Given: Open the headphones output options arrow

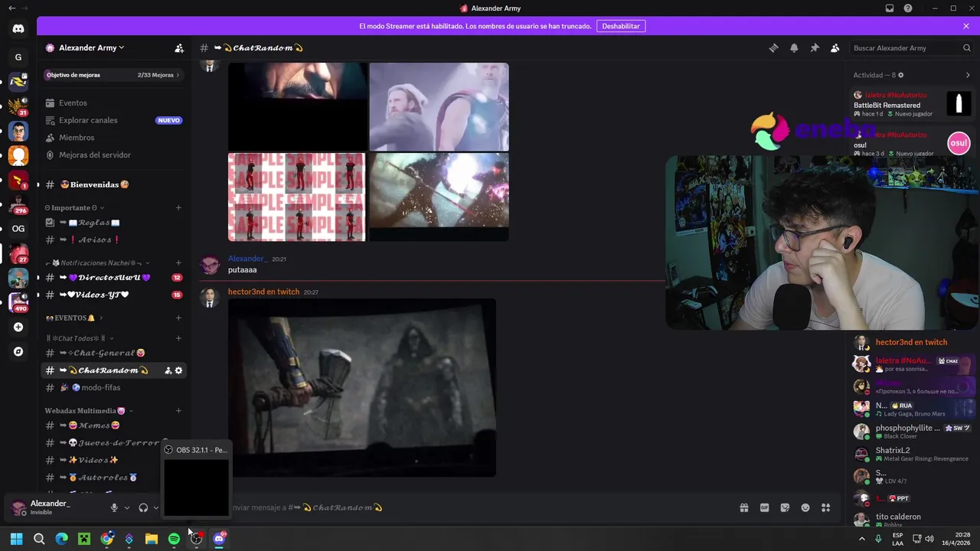Looking at the screenshot, I should tap(156, 507).
